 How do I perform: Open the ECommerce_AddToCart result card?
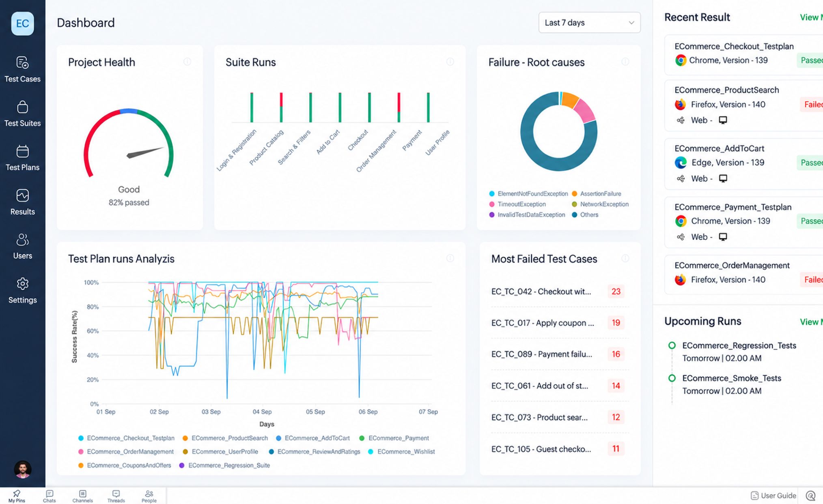743,163
